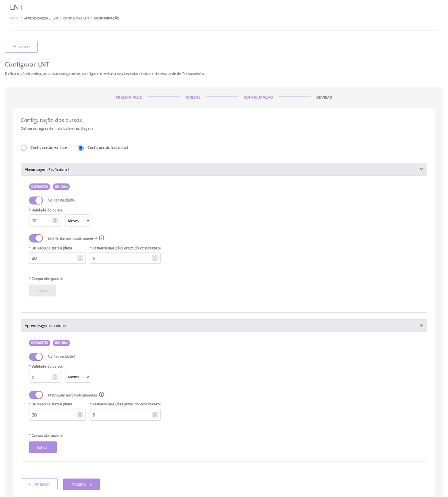Toggle Vai ter validade for Alavancagem Profissional

[x=36, y=200]
